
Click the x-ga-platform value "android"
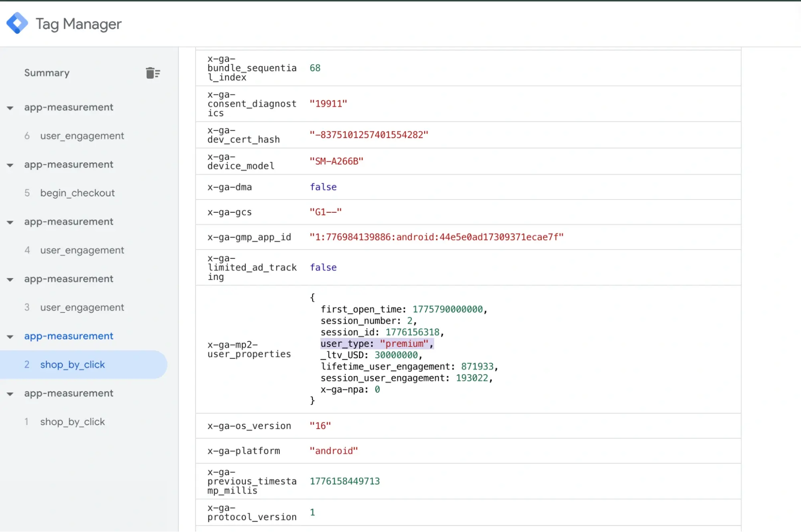point(333,451)
